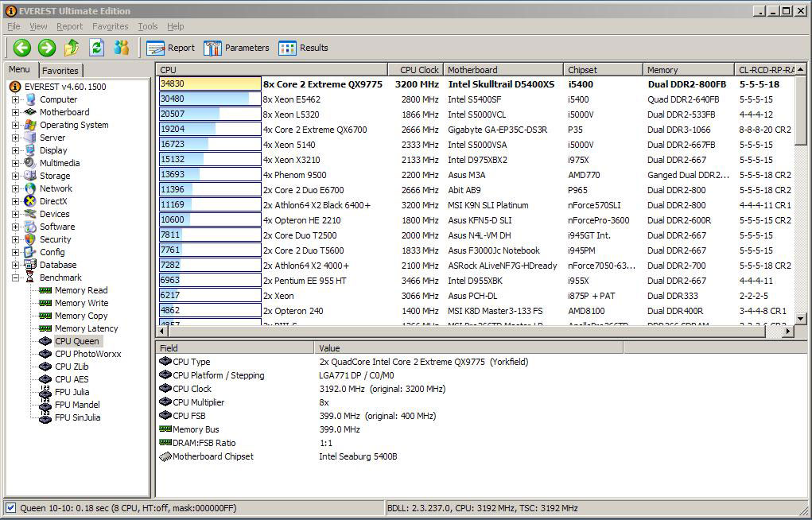
Task: Open the File menu
Action: point(14,26)
